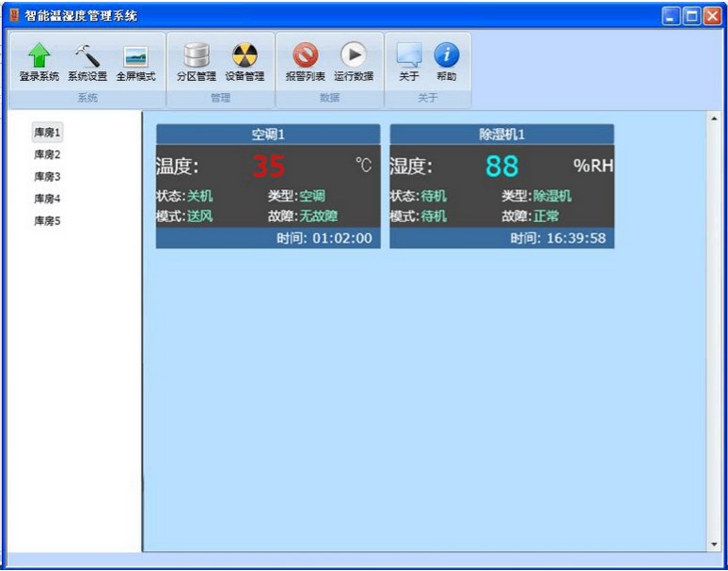Click the scrollbar down arrow

point(714,545)
